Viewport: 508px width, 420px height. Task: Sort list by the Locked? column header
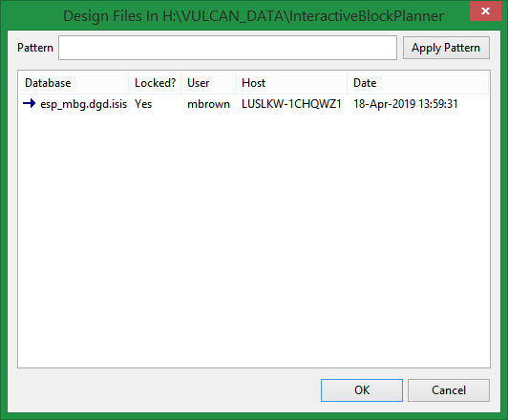(x=155, y=83)
